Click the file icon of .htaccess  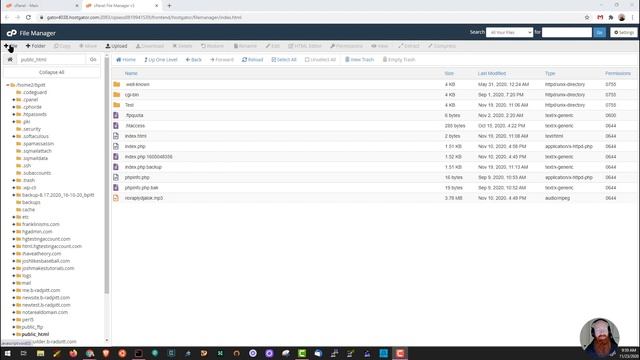[x=116, y=126]
